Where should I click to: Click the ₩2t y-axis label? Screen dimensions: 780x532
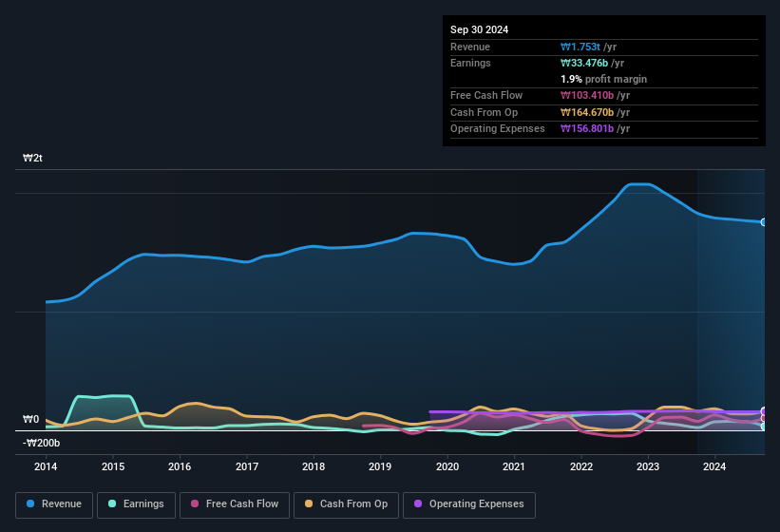pos(33,158)
